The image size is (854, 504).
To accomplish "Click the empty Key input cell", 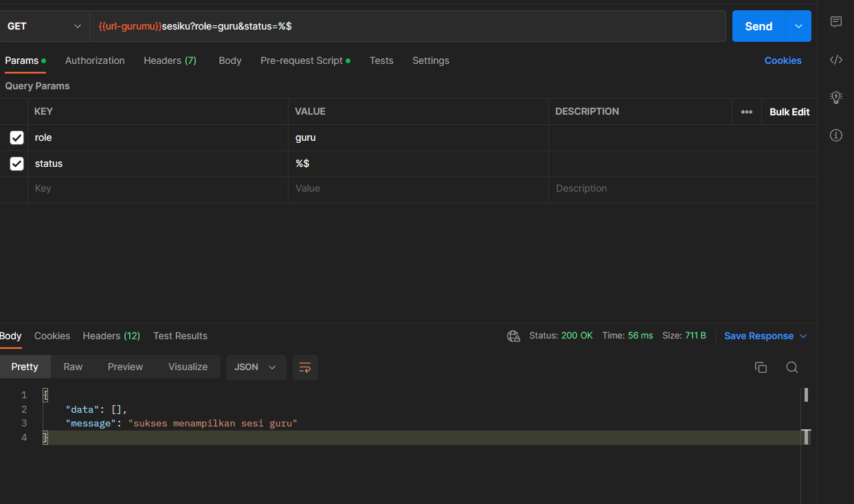I will click(x=158, y=189).
